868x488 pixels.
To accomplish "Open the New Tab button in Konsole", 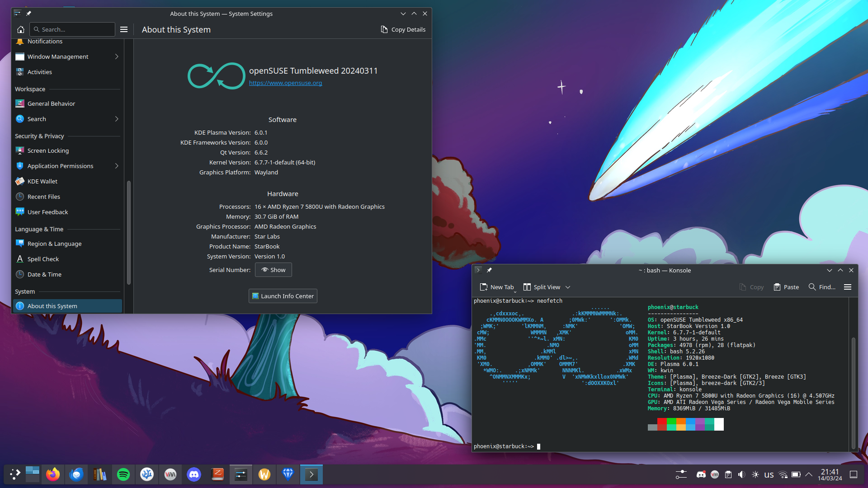I will tap(496, 287).
